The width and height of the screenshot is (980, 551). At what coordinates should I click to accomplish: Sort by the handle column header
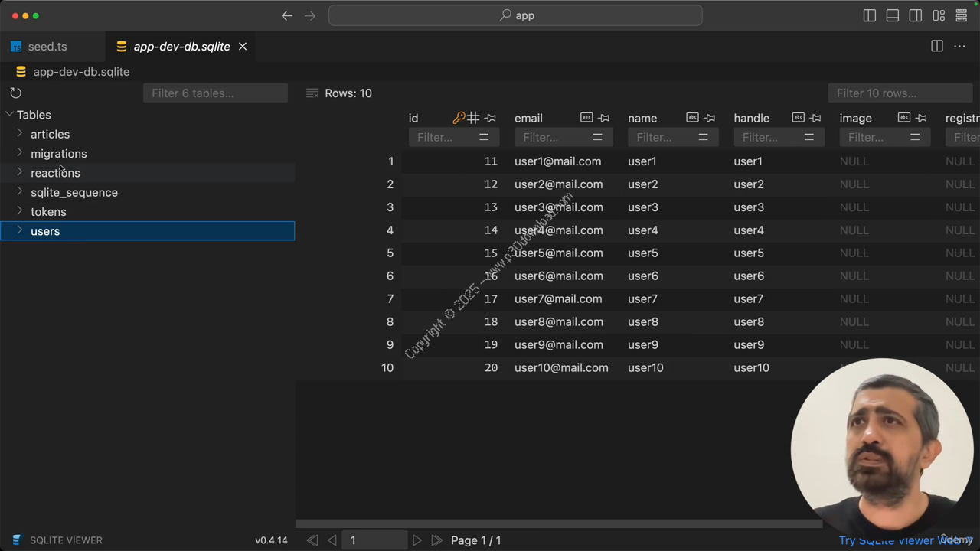coord(751,118)
